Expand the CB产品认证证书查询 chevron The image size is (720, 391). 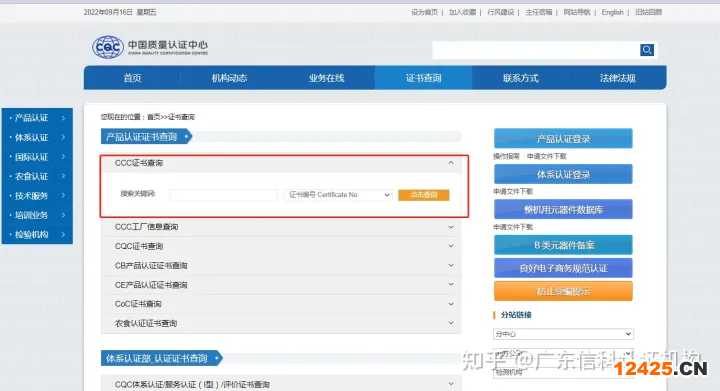(x=451, y=265)
